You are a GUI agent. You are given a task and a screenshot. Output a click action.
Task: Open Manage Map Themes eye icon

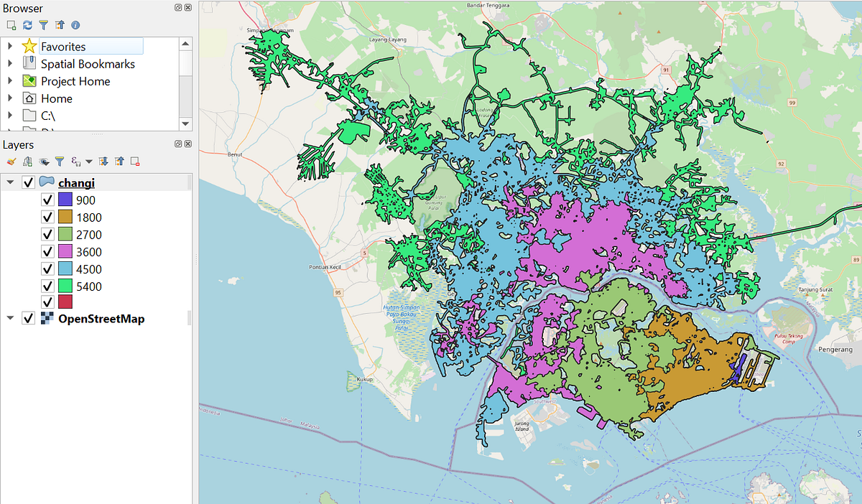tap(43, 161)
